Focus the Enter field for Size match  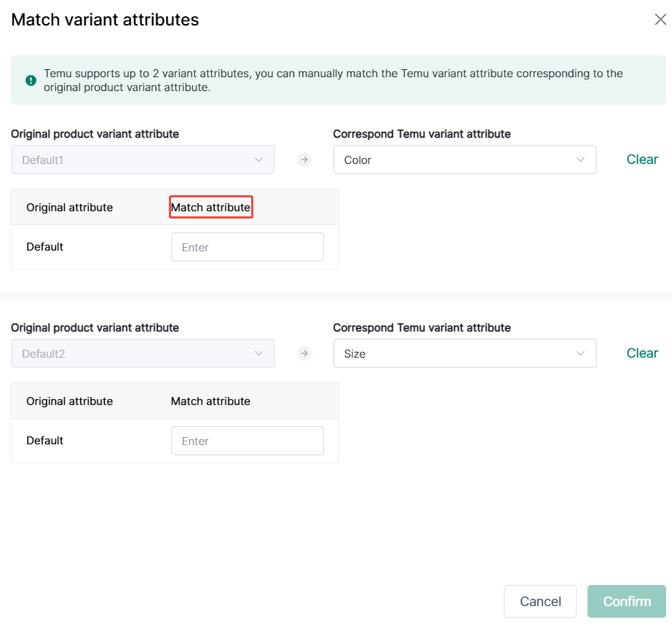[248, 441]
